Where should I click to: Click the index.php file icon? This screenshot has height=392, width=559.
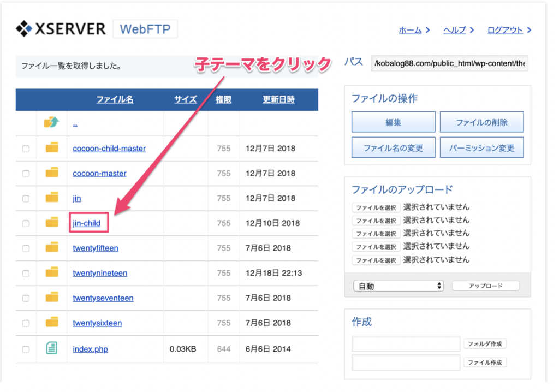[x=52, y=348]
